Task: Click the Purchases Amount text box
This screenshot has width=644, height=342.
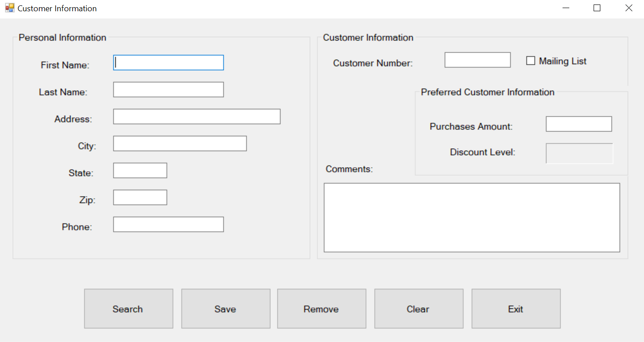Action: point(578,124)
